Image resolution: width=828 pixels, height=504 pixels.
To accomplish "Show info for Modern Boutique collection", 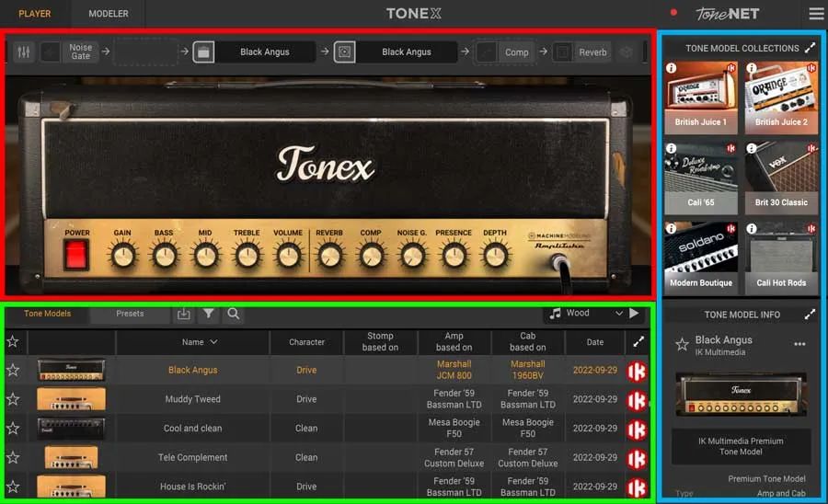I will pyautogui.click(x=672, y=228).
